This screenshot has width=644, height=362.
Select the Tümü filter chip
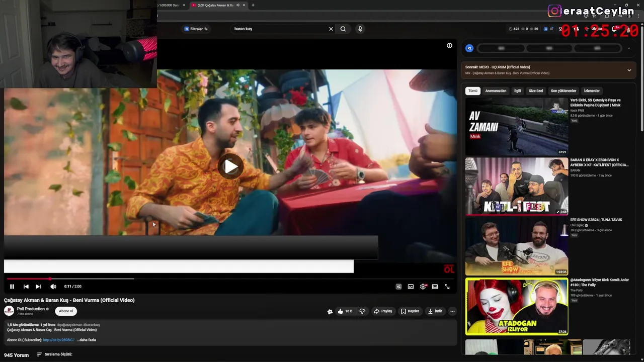pos(473,91)
